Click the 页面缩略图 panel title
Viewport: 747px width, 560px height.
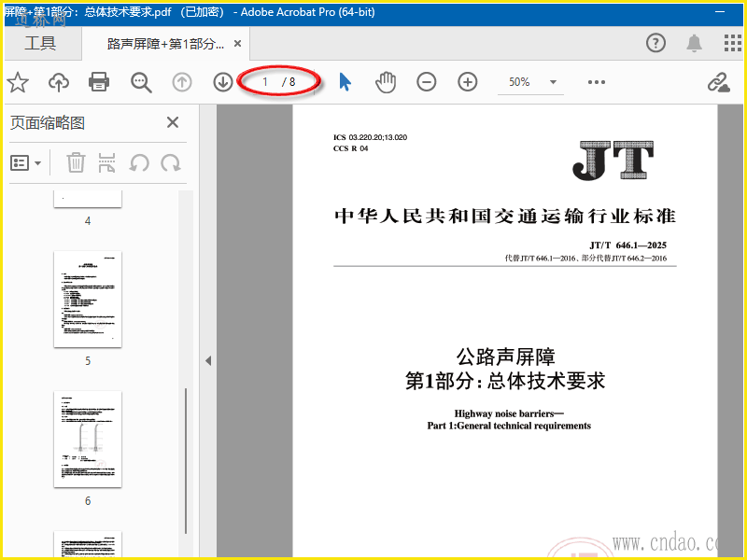[48, 123]
